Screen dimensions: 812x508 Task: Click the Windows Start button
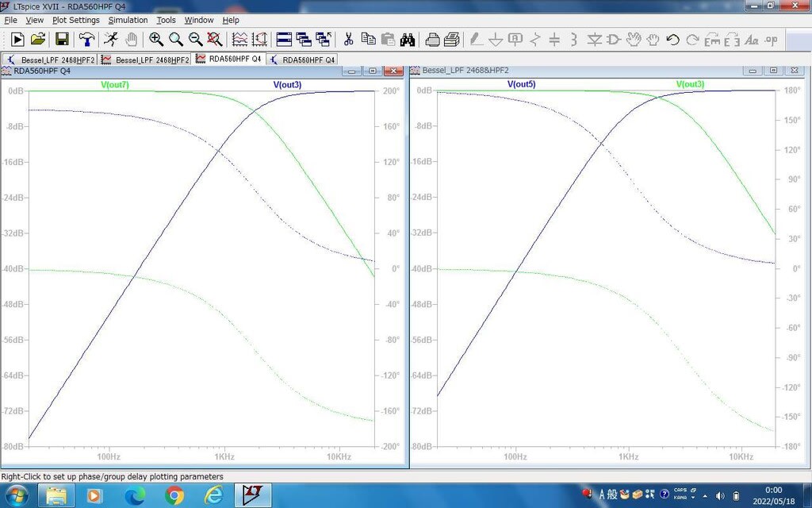[x=17, y=495]
